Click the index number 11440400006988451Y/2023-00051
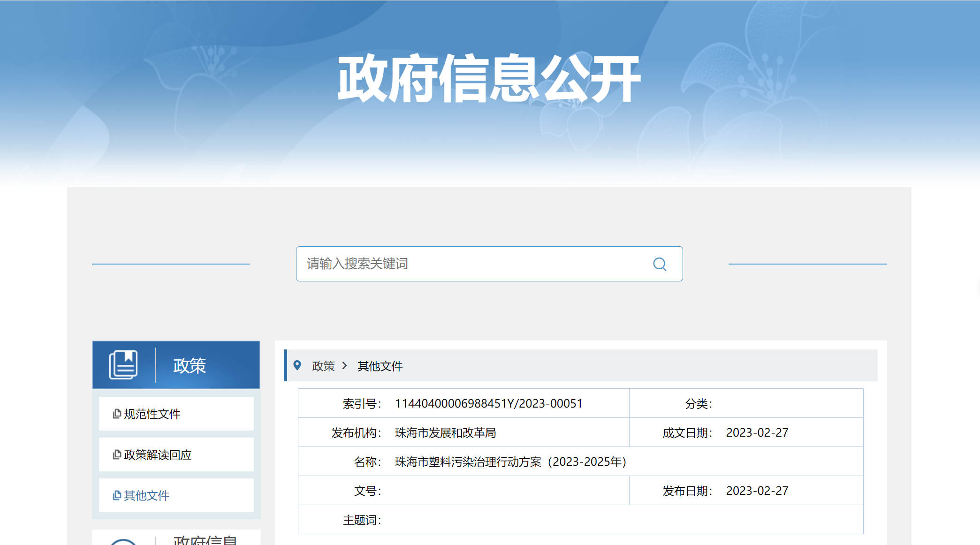This screenshot has width=980, height=545. 488,403
